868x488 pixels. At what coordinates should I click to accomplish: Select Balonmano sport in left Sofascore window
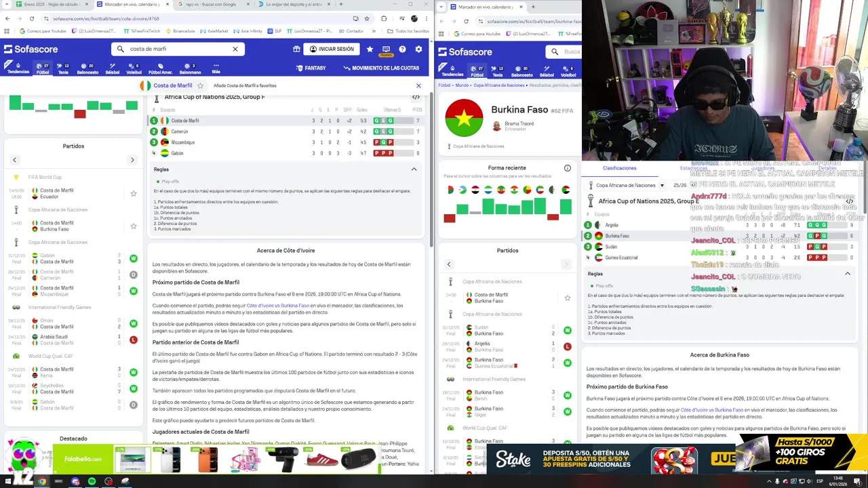[x=190, y=68]
